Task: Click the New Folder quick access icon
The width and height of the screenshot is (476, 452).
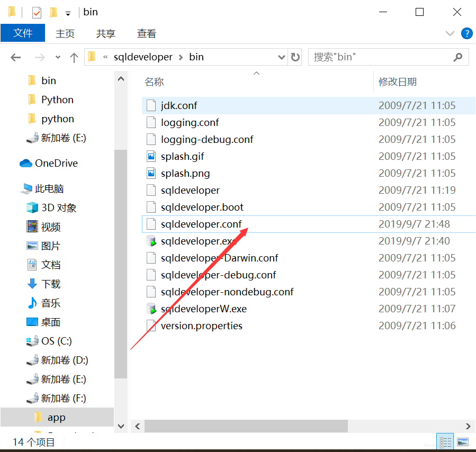Action: point(53,12)
